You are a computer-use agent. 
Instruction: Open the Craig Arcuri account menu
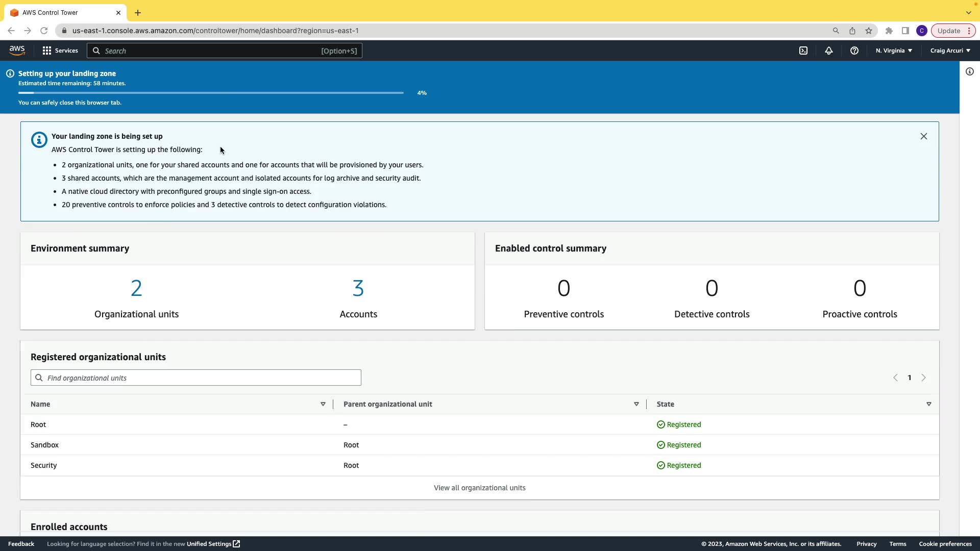click(950, 51)
